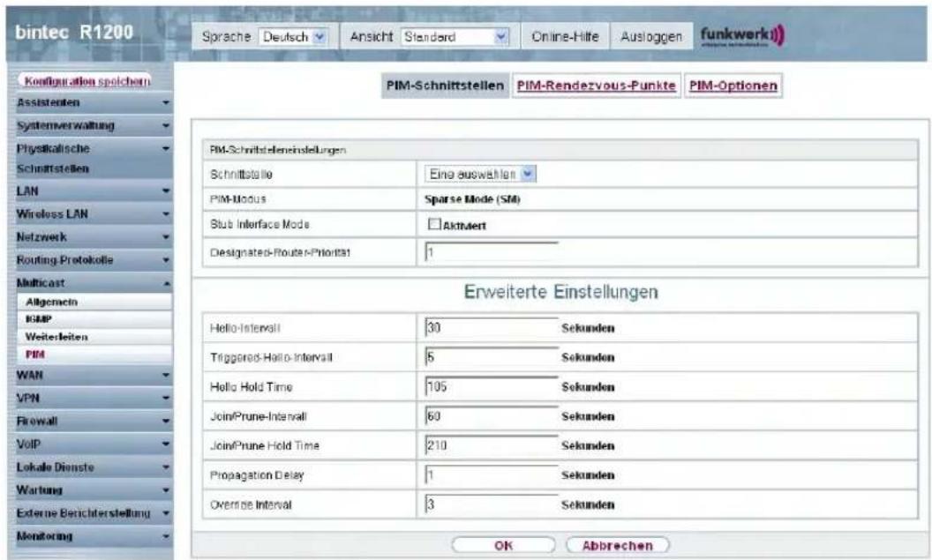Click Ausloggen to log out

tap(651, 37)
